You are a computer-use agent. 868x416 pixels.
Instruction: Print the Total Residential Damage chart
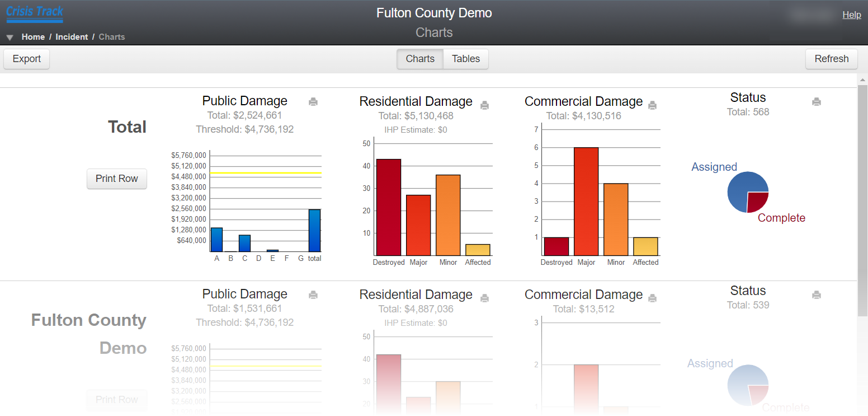pos(484,105)
